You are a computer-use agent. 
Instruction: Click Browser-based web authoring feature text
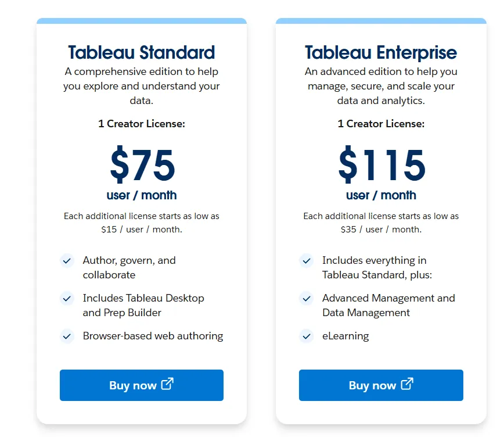point(153,336)
